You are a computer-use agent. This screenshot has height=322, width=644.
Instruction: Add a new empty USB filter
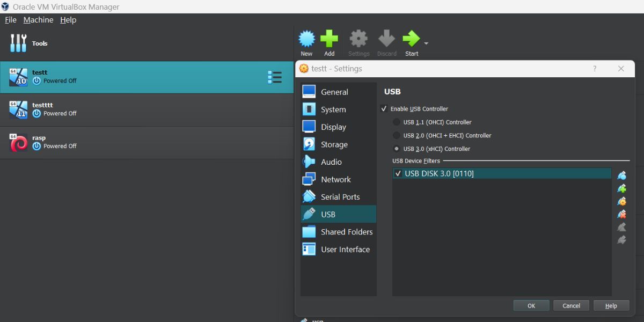(621, 175)
